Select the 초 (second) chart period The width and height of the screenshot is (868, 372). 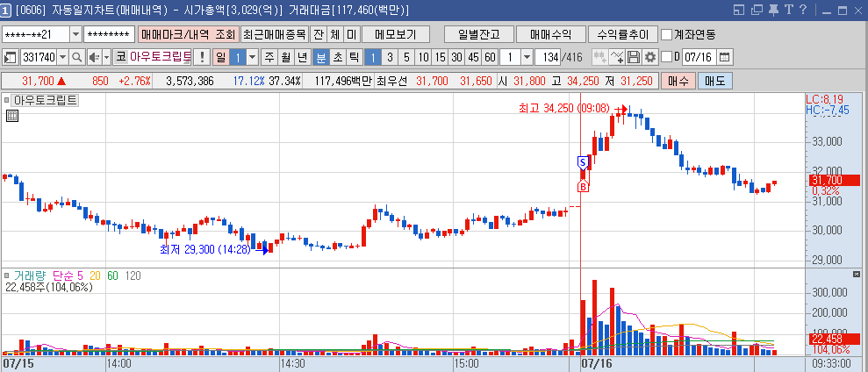point(338,57)
